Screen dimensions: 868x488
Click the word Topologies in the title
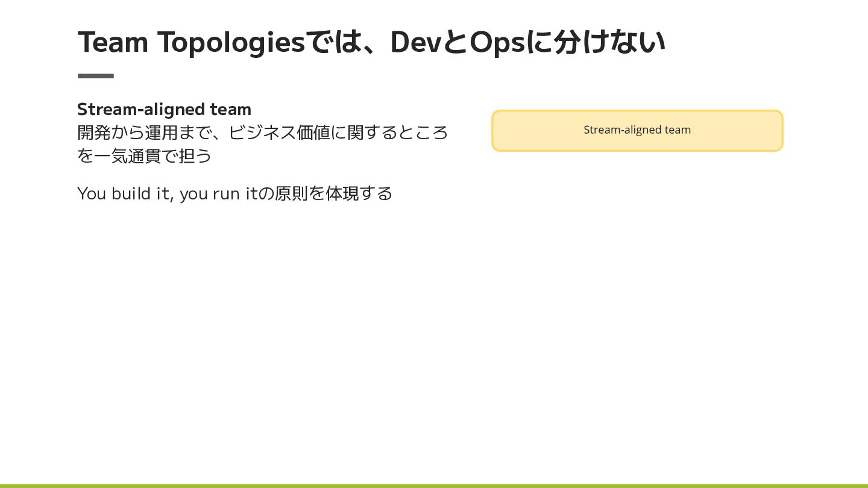coord(231,42)
